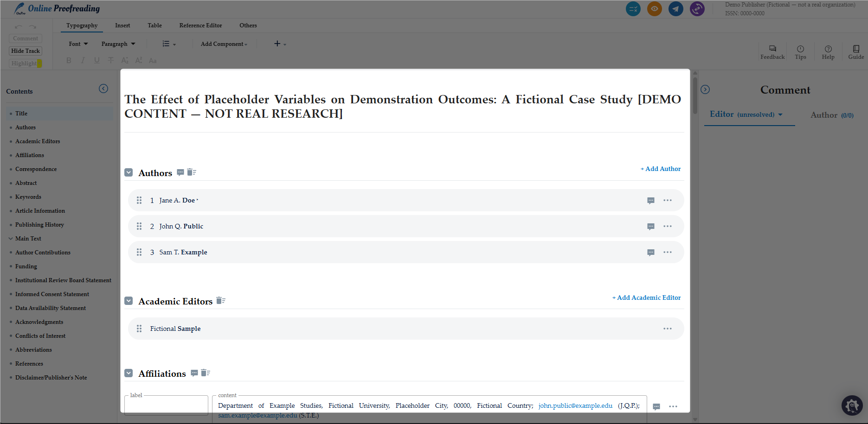Open the Highlight color picker
868x424 pixels.
[39, 63]
